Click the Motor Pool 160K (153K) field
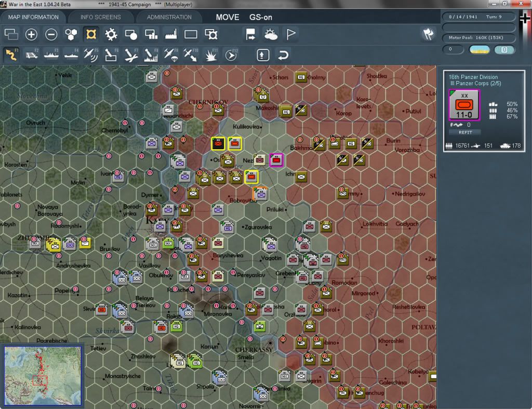 (478, 37)
